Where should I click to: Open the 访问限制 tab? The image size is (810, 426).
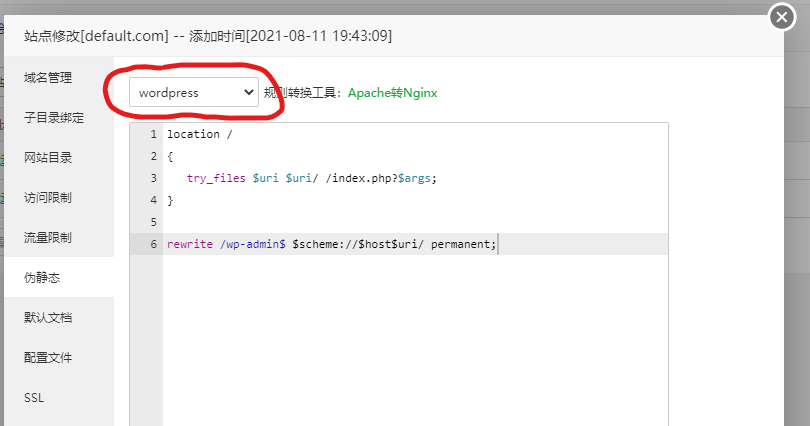(59, 197)
